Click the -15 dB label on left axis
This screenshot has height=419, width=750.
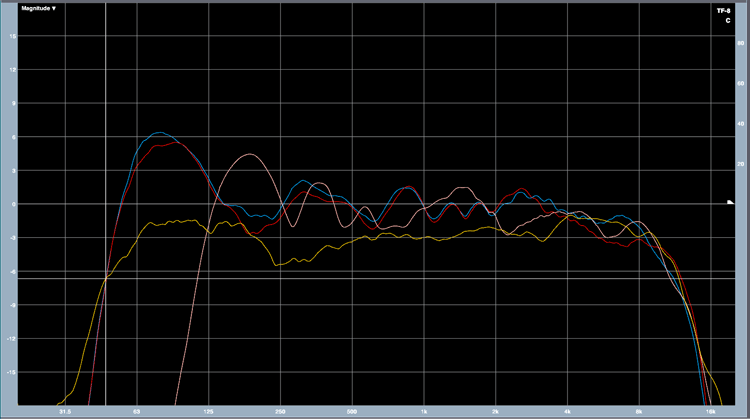coord(11,372)
